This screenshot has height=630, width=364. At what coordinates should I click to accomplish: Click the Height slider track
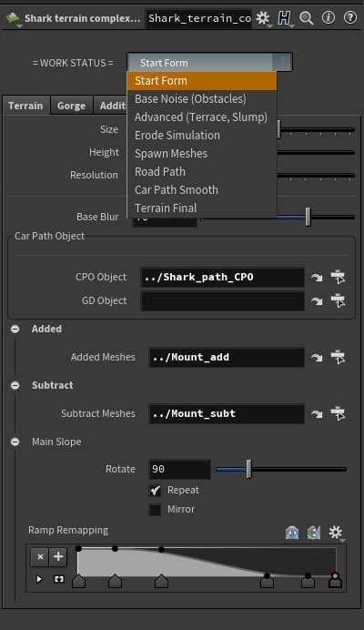tap(316, 153)
